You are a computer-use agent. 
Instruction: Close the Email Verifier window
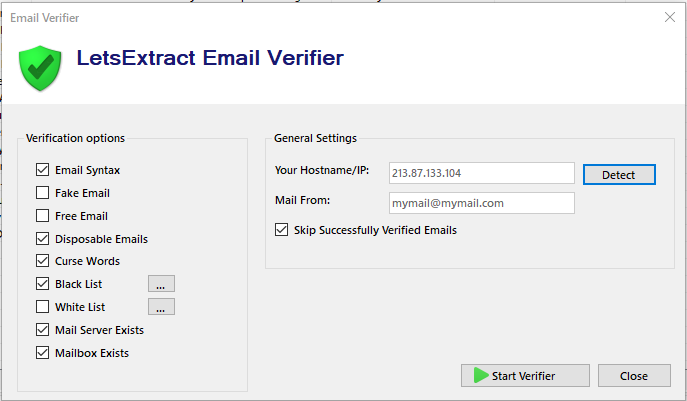click(x=669, y=17)
